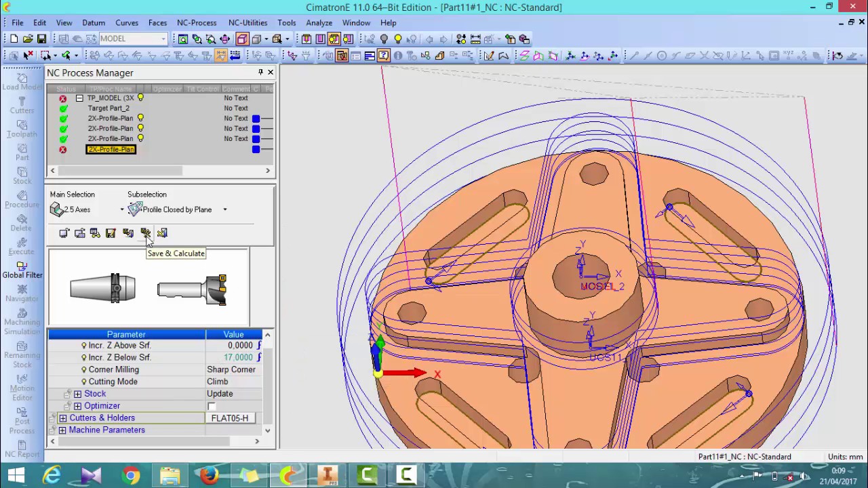Open the Navigator sidebar tool
The width and height of the screenshot is (868, 488).
[x=22, y=293]
